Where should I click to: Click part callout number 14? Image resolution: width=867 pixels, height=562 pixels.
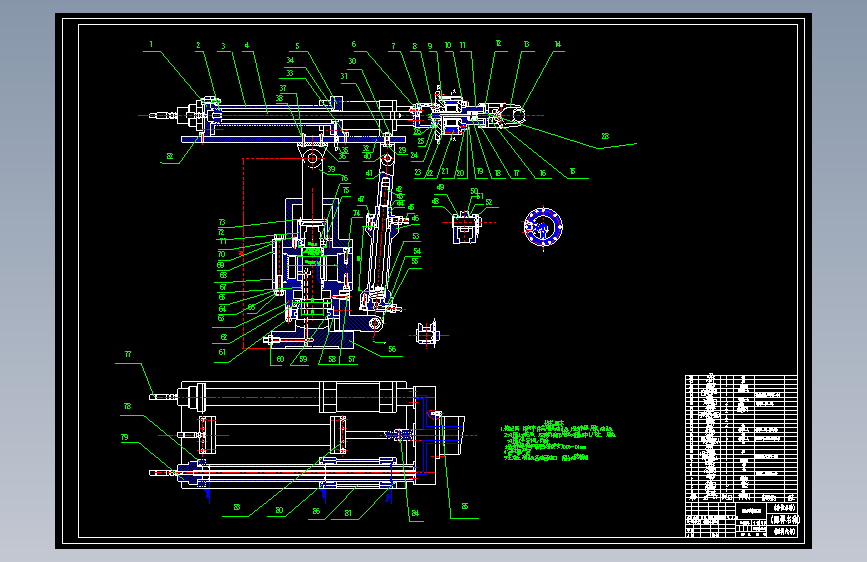558,44
